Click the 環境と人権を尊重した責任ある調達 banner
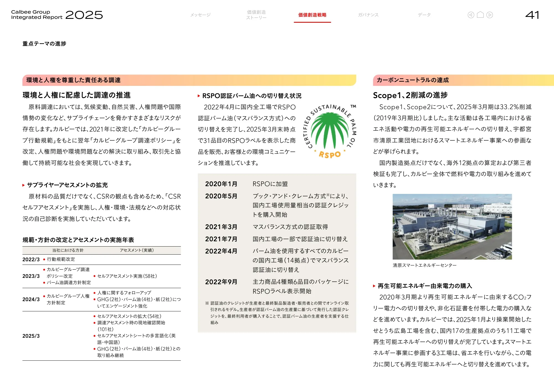 (x=189, y=80)
